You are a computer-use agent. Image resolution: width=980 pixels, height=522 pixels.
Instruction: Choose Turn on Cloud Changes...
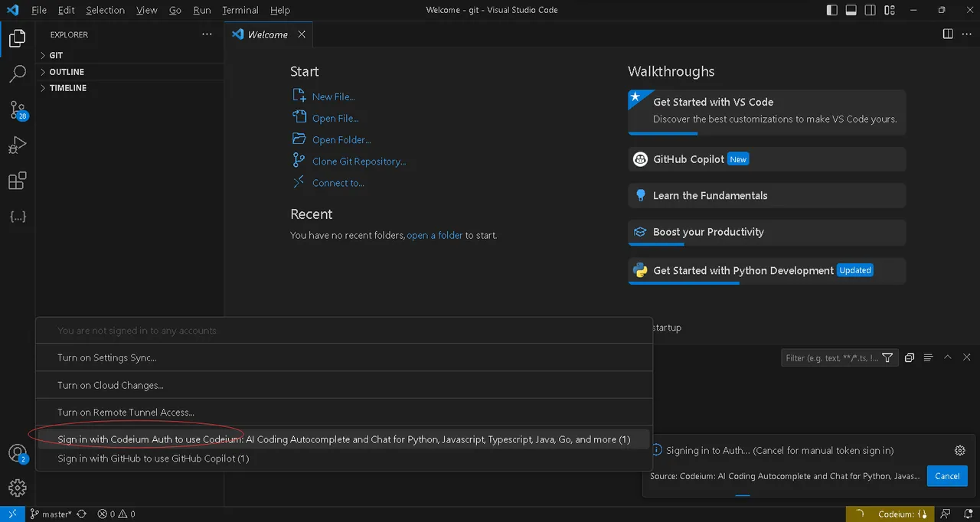tap(344, 385)
